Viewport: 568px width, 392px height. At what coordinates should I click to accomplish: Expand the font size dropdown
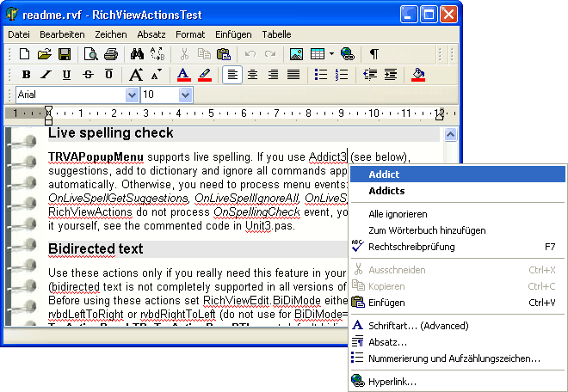coord(185,95)
